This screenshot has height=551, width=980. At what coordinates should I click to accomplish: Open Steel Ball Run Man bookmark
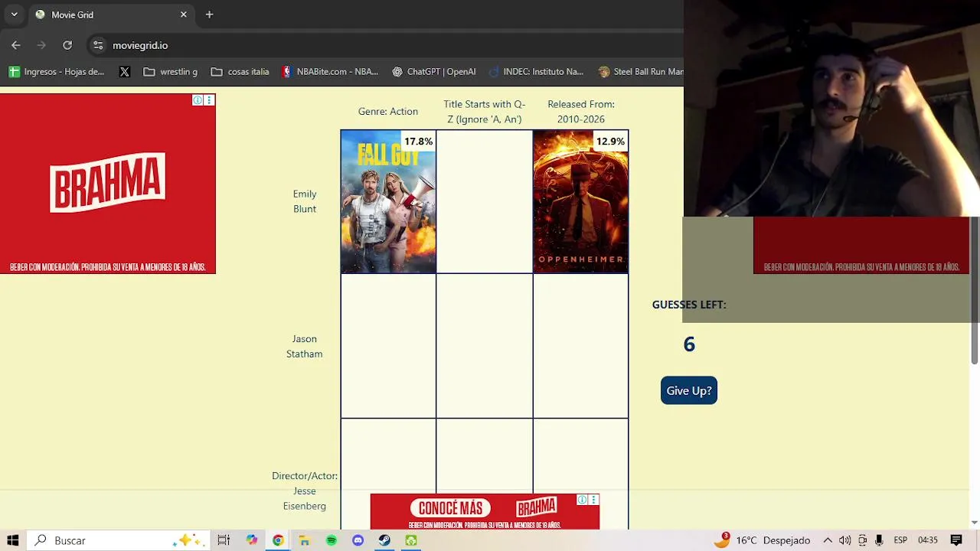(x=640, y=71)
